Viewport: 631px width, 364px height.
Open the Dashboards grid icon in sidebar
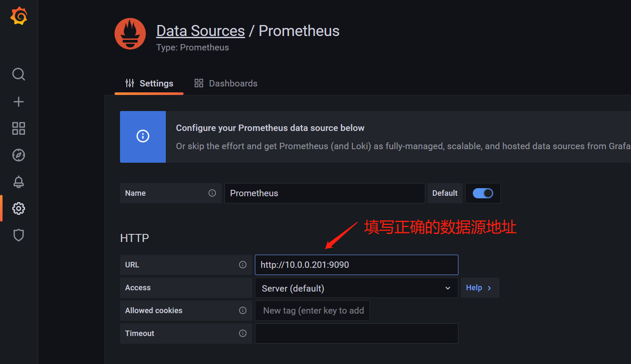pos(19,128)
